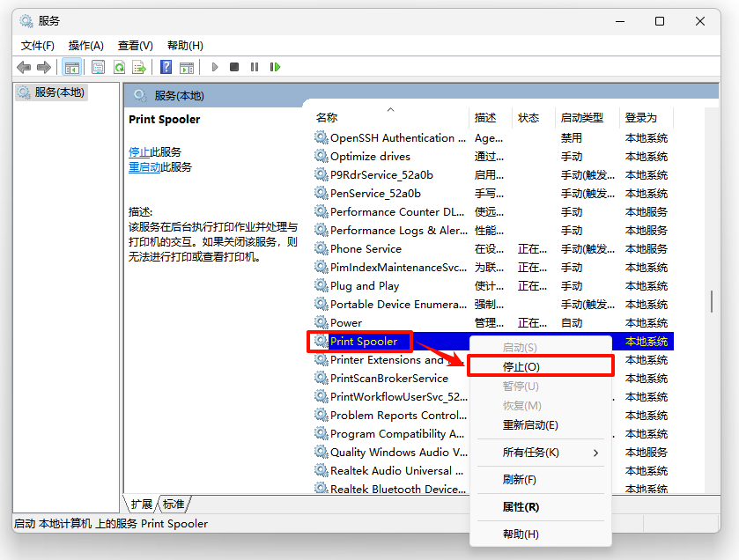
Task: Click the 重启动 link in the description pane
Action: [x=144, y=166]
